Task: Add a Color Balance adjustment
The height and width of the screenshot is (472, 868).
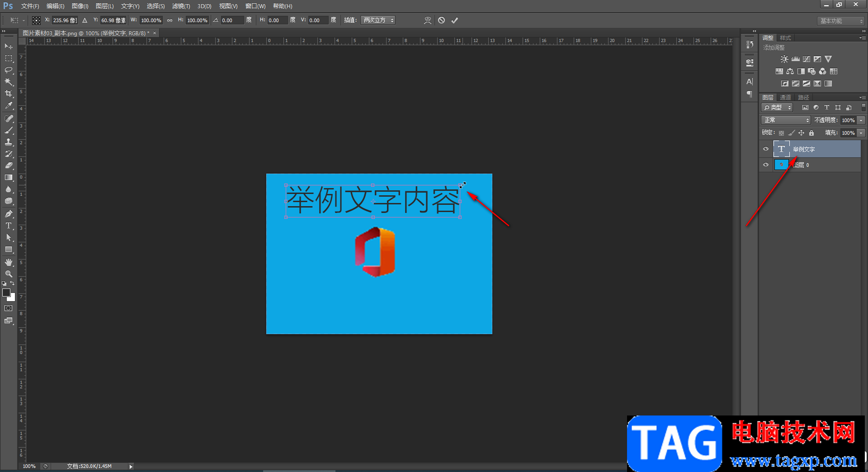Action: point(790,71)
